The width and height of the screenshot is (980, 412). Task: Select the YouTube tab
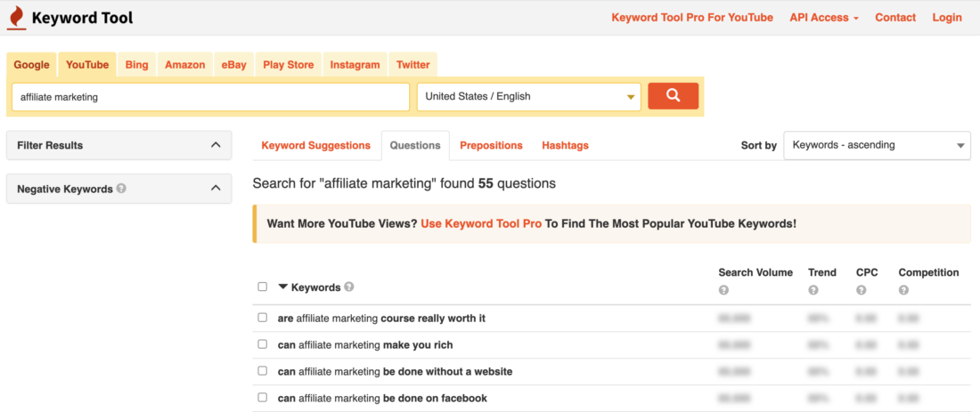87,65
